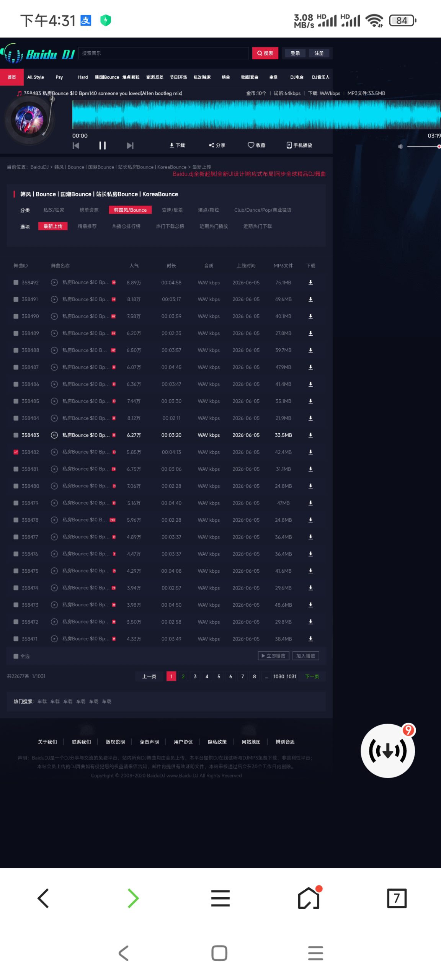Go to pagination page 2
441x980 pixels.
[x=183, y=676]
